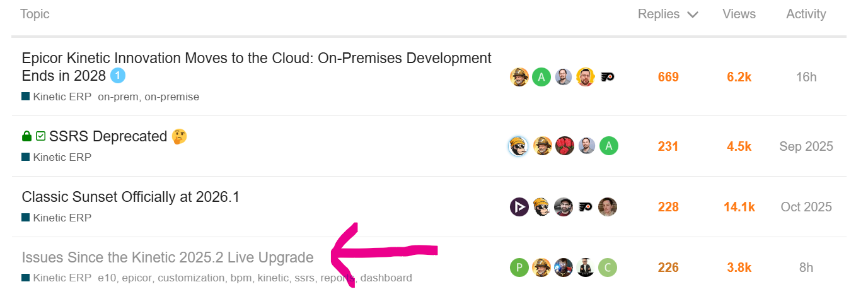Viewport: 868px width, 294px height.
Task: Sort topics by the Activity column
Action: click(806, 14)
